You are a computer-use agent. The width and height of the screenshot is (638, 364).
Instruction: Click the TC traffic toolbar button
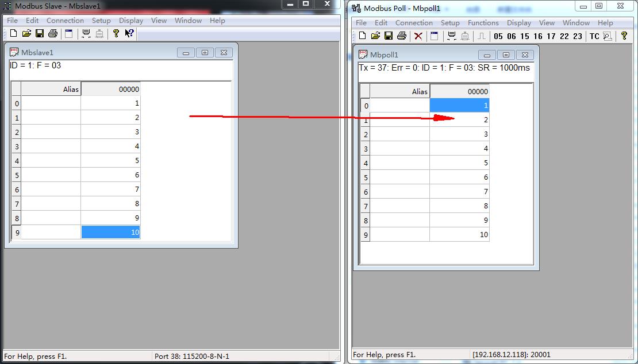[x=594, y=36]
